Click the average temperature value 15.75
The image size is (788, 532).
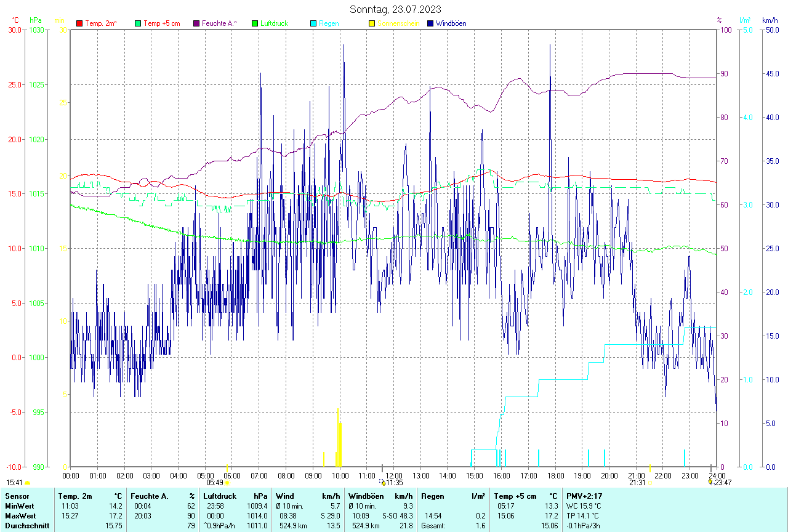(x=113, y=525)
